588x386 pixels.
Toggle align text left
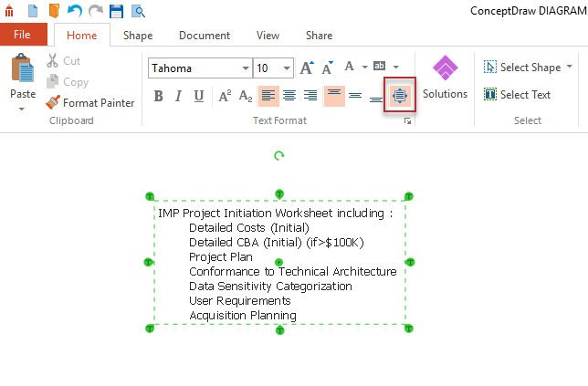[x=268, y=96]
